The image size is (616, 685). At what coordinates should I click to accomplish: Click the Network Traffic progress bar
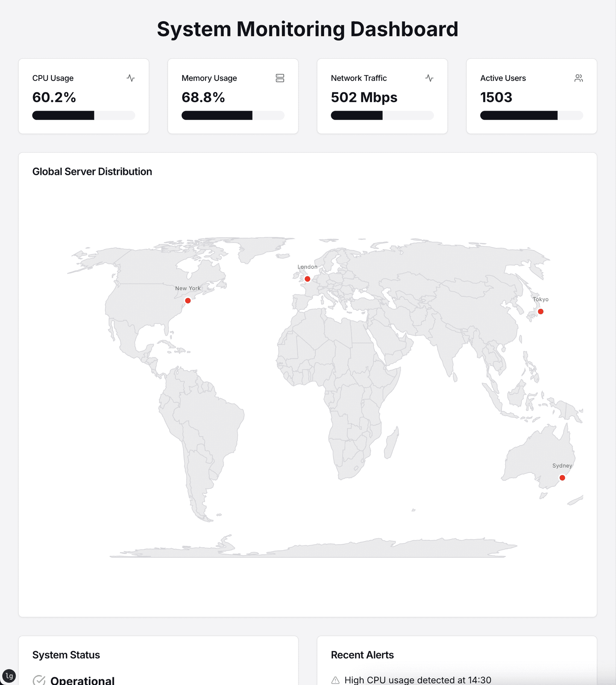(x=382, y=116)
